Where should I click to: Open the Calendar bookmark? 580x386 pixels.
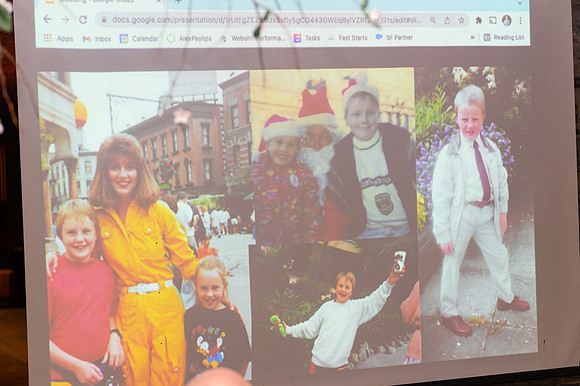(139, 38)
